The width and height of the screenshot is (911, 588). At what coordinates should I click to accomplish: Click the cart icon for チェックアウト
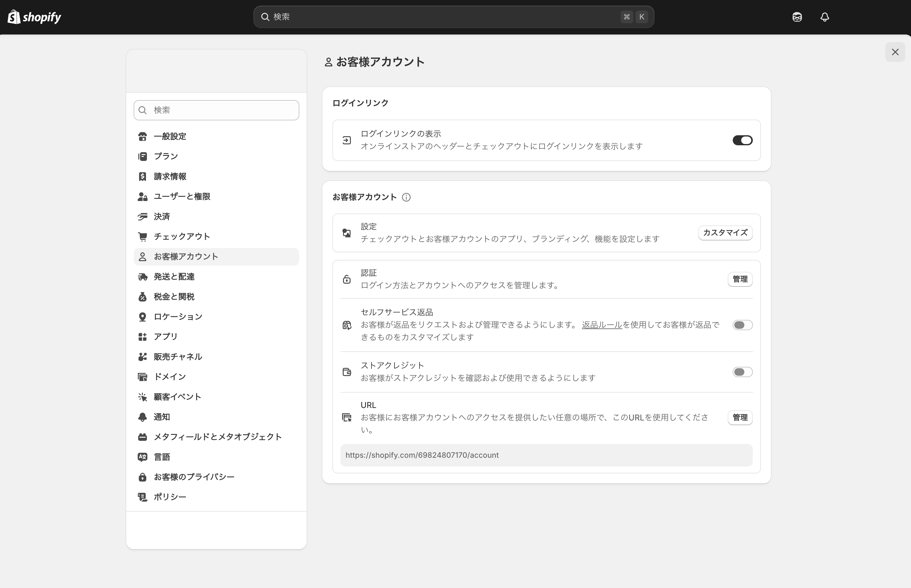pyautogui.click(x=143, y=237)
